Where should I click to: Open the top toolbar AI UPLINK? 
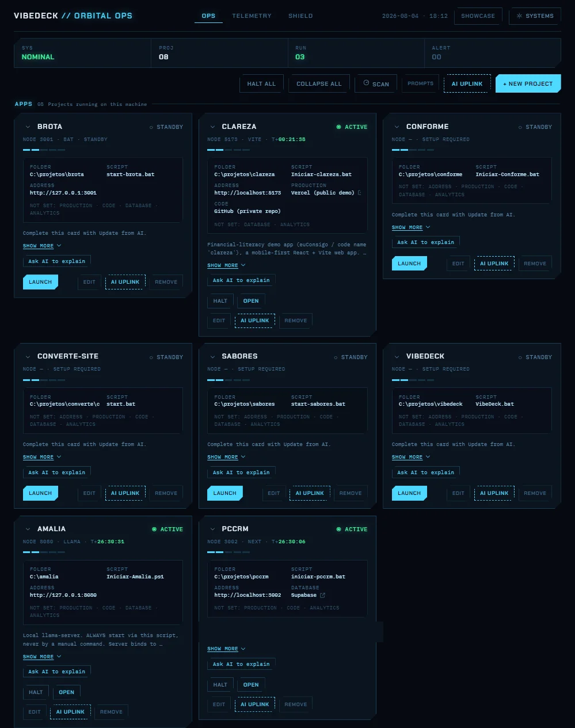[x=467, y=83]
